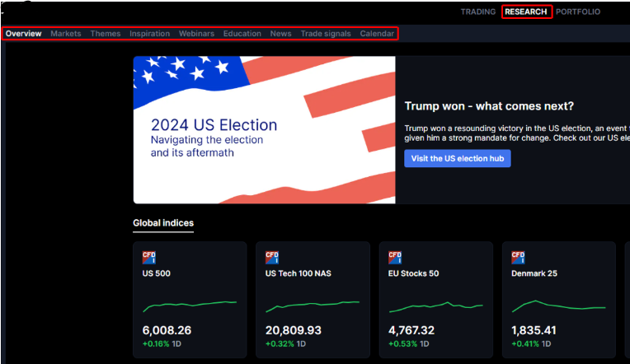Switch to the RESEARCH section
Screen dimensions: 630x364
pos(526,12)
